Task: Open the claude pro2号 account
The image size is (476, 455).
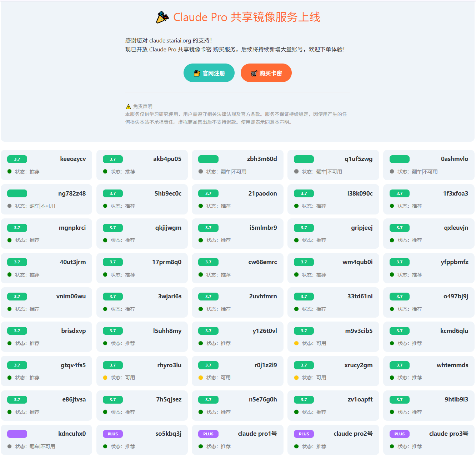Action: 333,440
